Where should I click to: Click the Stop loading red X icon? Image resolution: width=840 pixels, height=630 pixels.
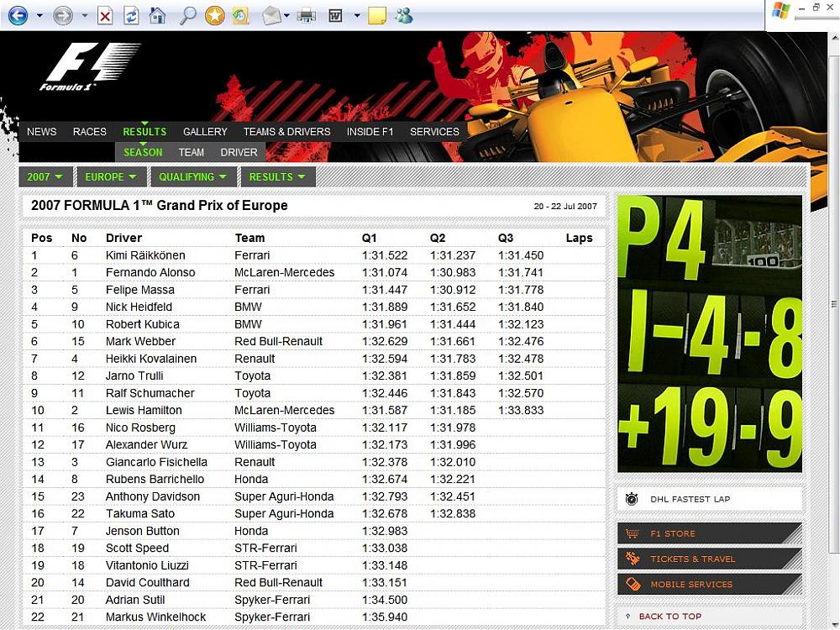(105, 15)
